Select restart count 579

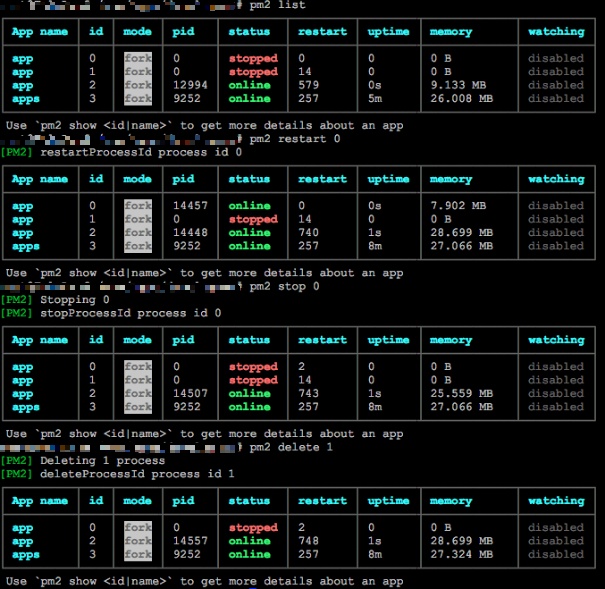coord(308,85)
